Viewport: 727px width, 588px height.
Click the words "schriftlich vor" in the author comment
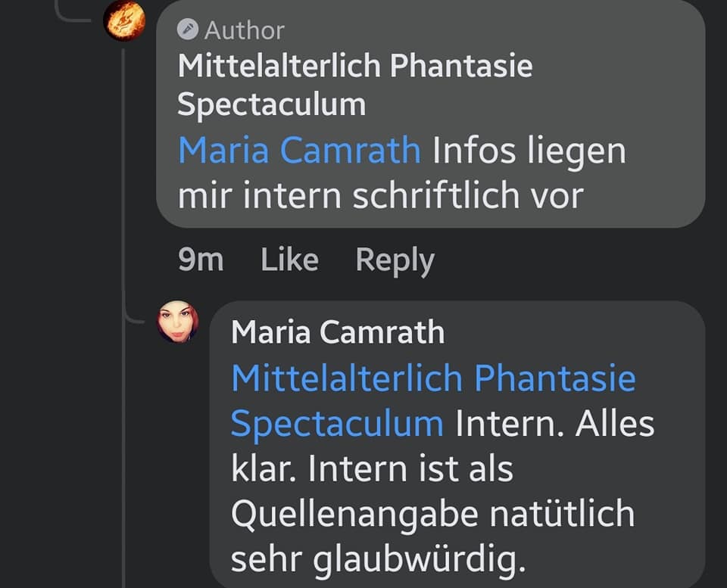point(468,196)
